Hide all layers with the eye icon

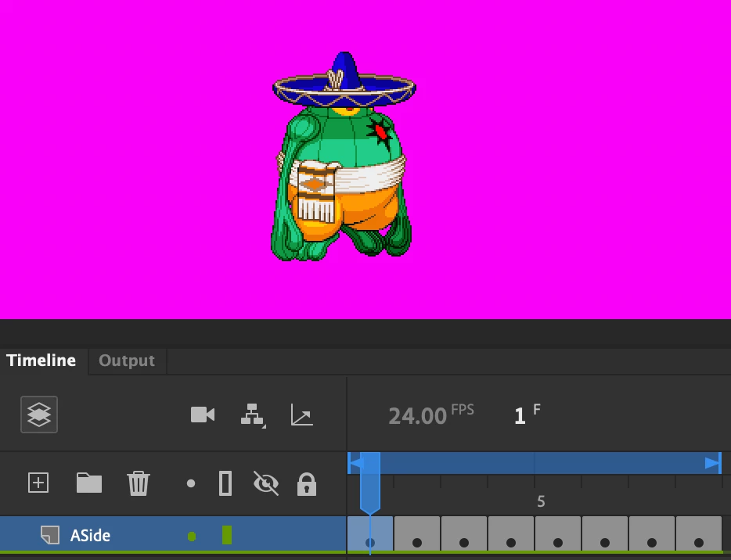click(266, 483)
